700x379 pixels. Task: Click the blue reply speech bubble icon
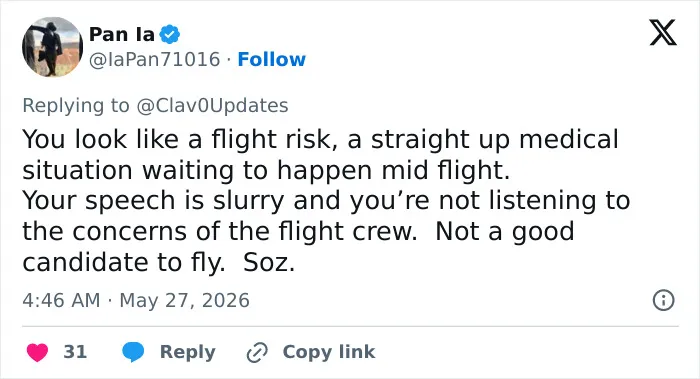[x=133, y=352]
